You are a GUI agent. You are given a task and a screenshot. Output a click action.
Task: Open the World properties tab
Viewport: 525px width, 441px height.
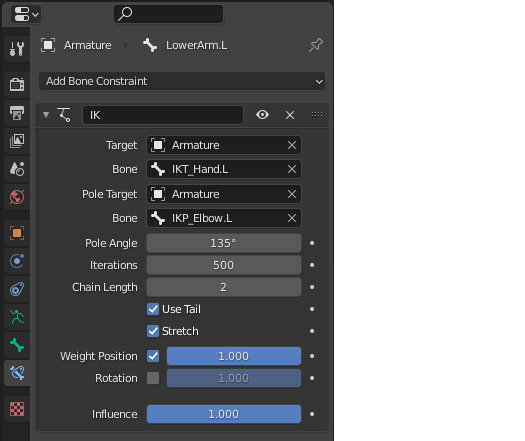click(17, 197)
